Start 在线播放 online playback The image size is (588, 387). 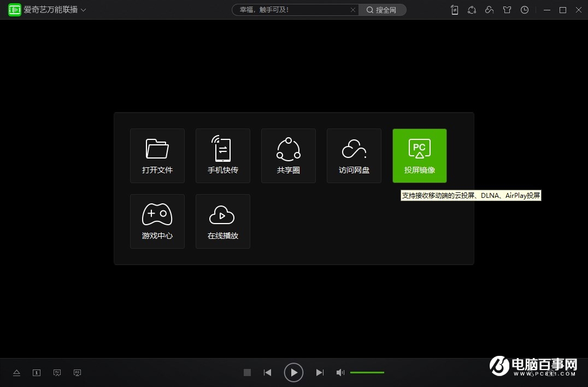point(222,221)
